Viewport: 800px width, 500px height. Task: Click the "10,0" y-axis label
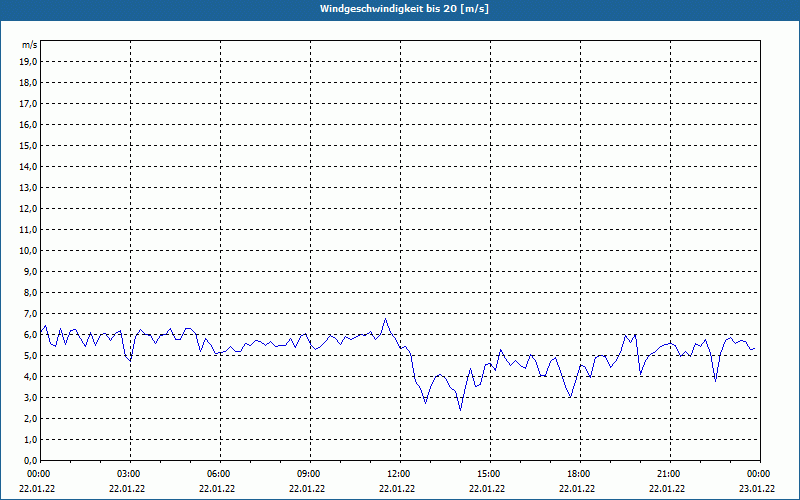(28, 251)
